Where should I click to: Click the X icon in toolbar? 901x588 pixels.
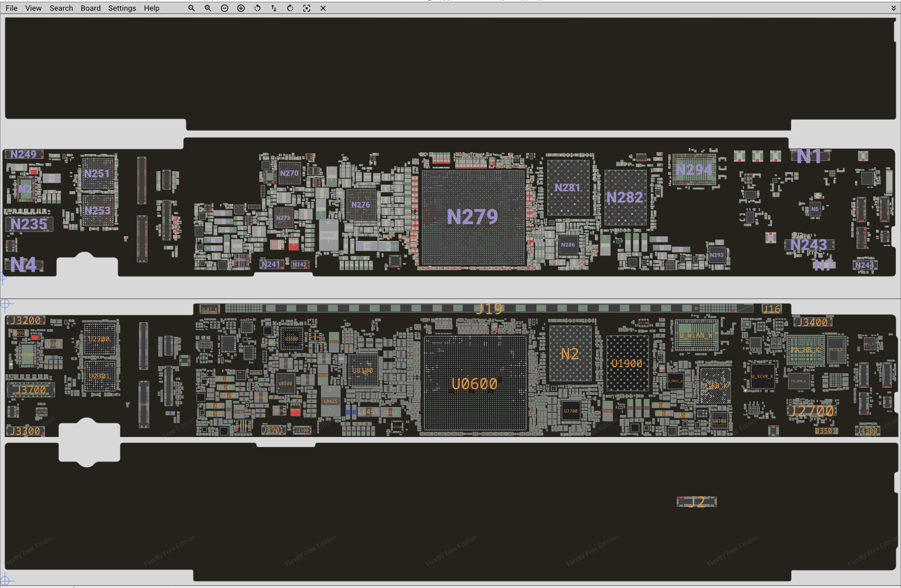pyautogui.click(x=323, y=8)
